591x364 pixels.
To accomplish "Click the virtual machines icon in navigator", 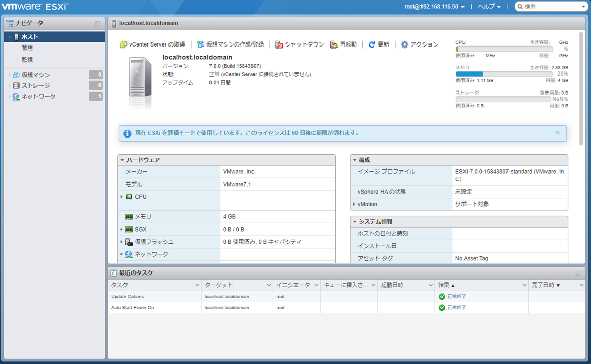I will (x=16, y=75).
